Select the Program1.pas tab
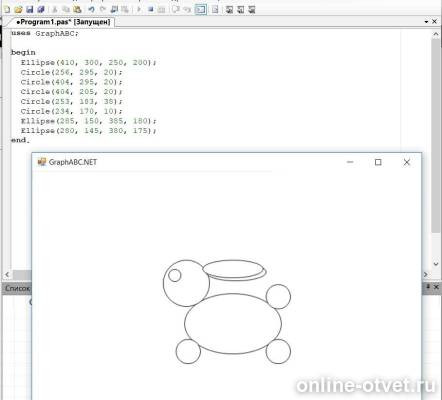This screenshot has height=400, width=442. pyautogui.click(x=63, y=22)
